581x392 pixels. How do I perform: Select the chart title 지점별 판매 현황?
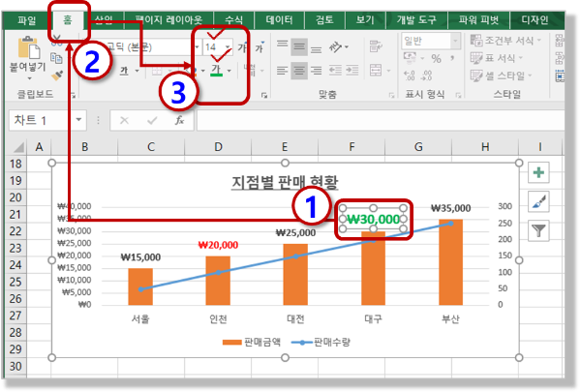(x=285, y=182)
